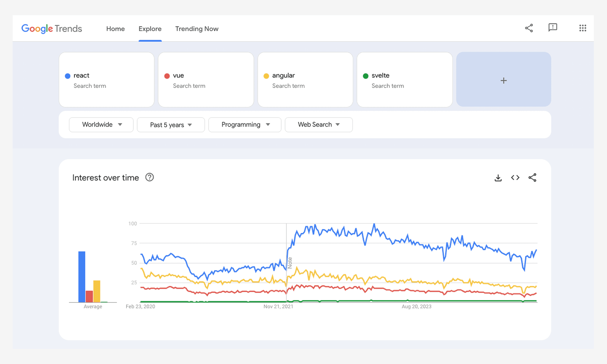Image resolution: width=607 pixels, height=364 pixels.
Task: Toggle the react search term card
Action: [x=106, y=79]
